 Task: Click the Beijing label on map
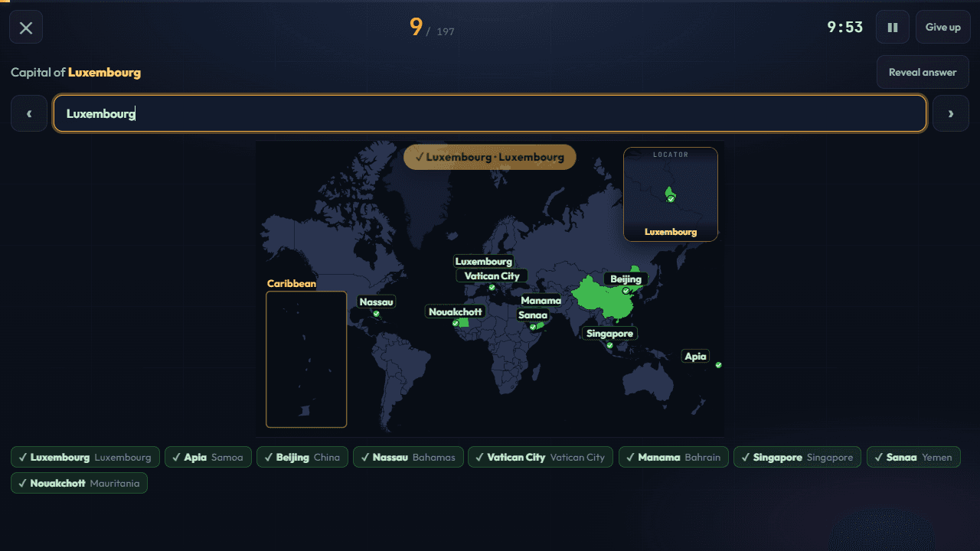click(x=626, y=279)
